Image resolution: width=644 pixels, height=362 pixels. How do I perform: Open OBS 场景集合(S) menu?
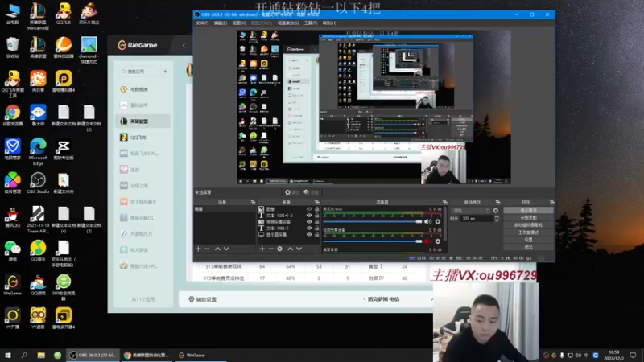point(288,23)
